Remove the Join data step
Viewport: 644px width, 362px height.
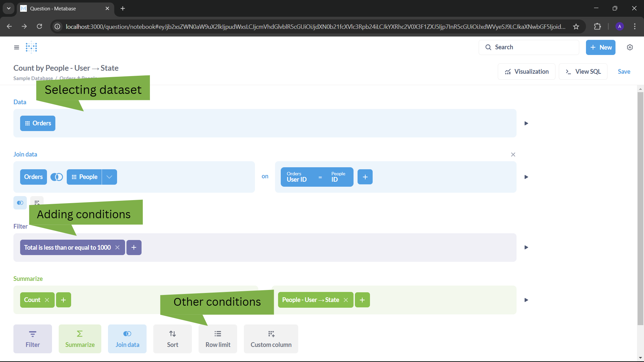point(513,155)
